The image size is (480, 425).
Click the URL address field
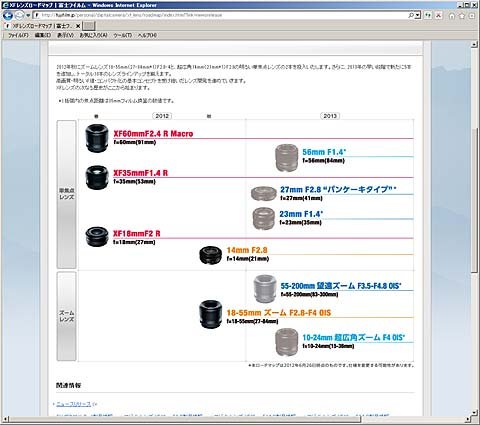click(x=220, y=15)
